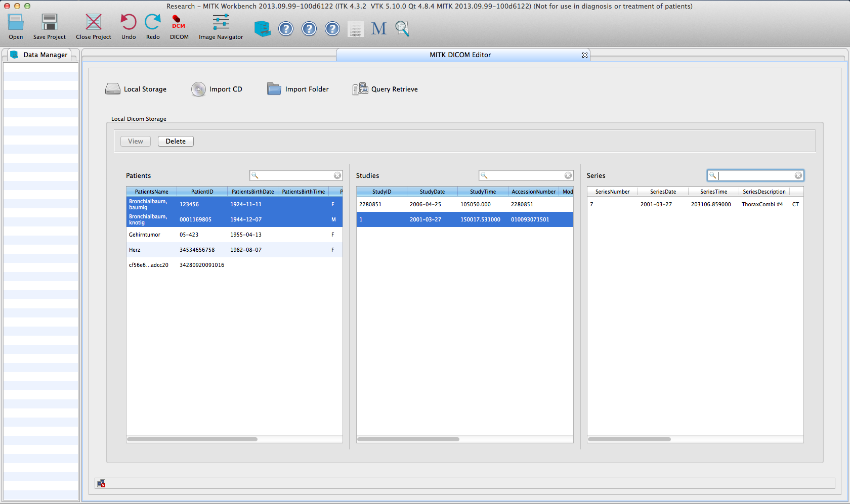This screenshot has height=504, width=850.
Task: Click PatientID cell 34280920091016
Action: click(202, 265)
